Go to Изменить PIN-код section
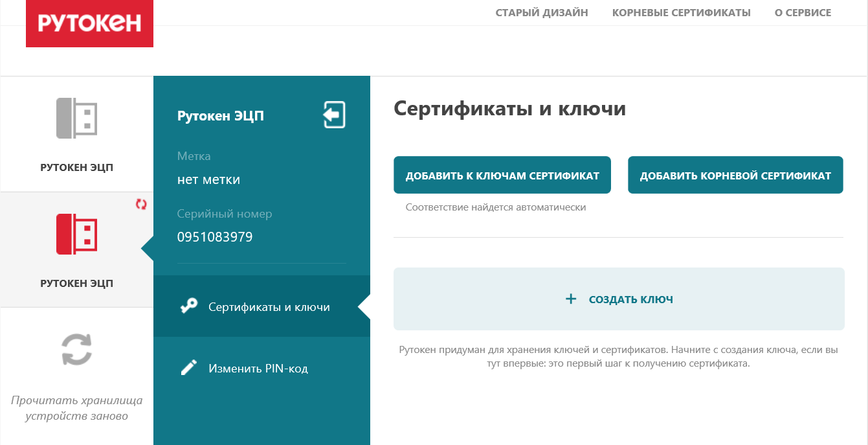 [x=258, y=369]
